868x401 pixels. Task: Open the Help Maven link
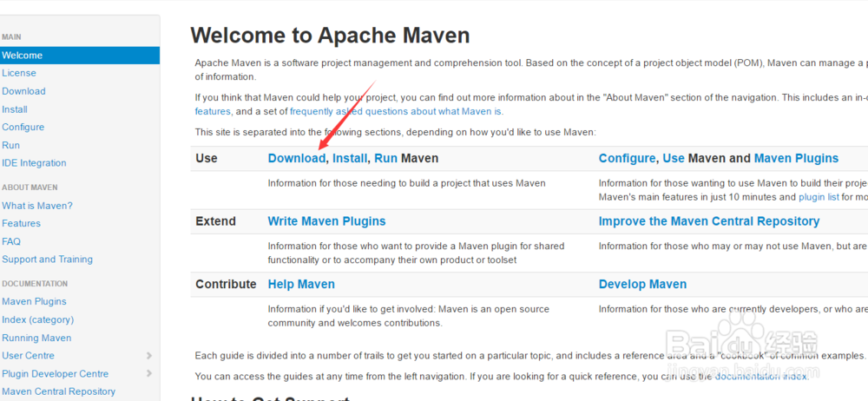pos(301,285)
